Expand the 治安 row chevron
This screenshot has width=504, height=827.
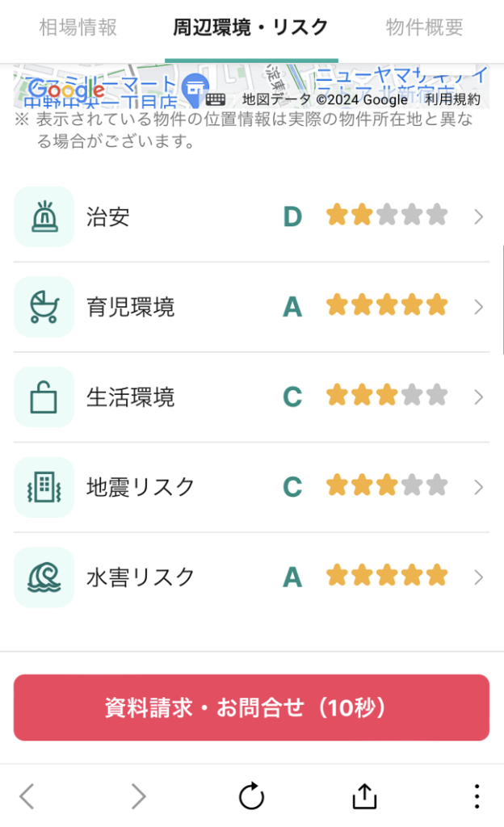click(479, 216)
